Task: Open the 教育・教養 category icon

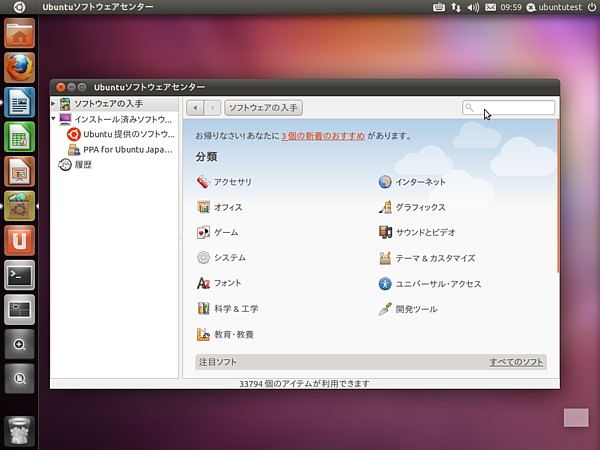Action: (x=203, y=334)
